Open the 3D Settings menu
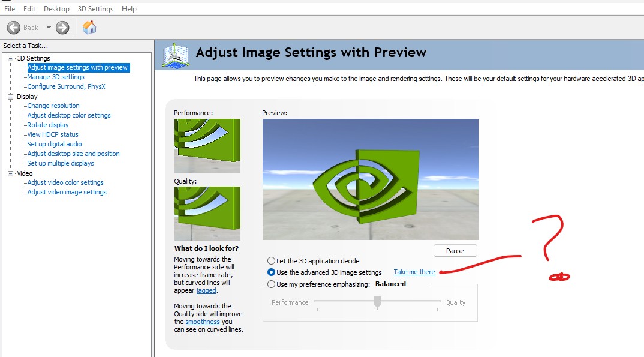Image resolution: width=644 pixels, height=357 pixels. [95, 9]
